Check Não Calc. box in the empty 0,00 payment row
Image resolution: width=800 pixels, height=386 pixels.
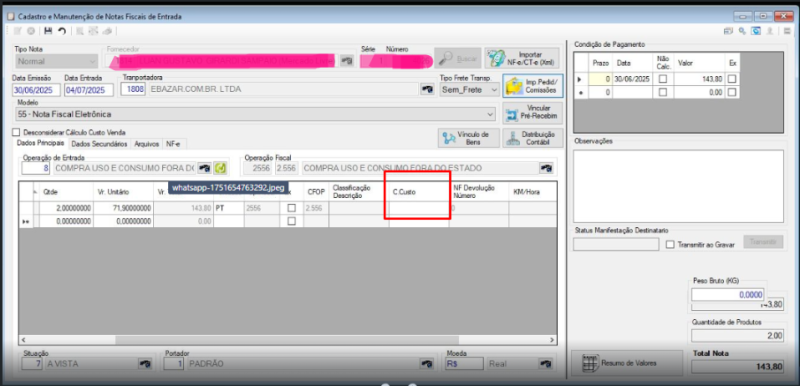tap(663, 92)
